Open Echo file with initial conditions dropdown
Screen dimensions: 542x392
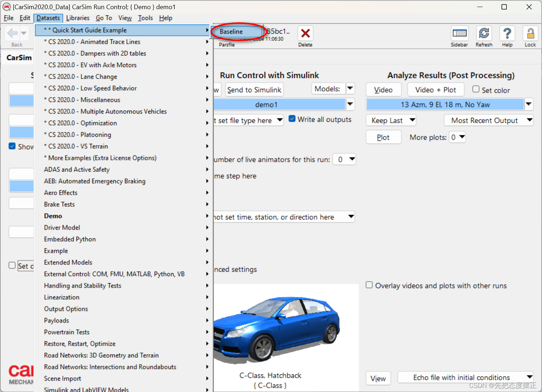(465, 378)
